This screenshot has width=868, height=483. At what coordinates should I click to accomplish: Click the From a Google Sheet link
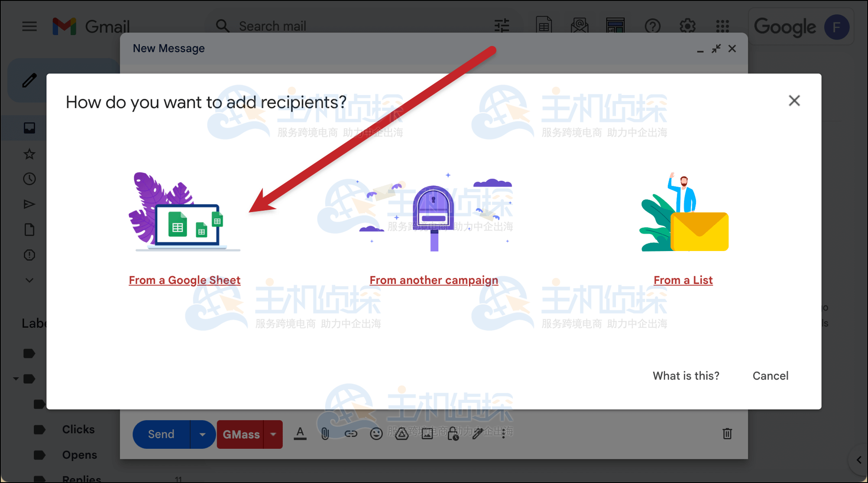184,280
